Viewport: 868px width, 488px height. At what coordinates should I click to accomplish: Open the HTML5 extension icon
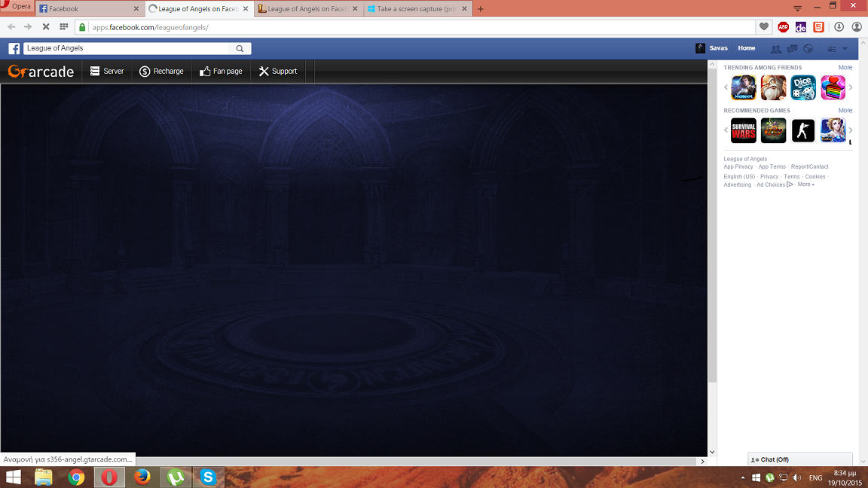click(819, 27)
